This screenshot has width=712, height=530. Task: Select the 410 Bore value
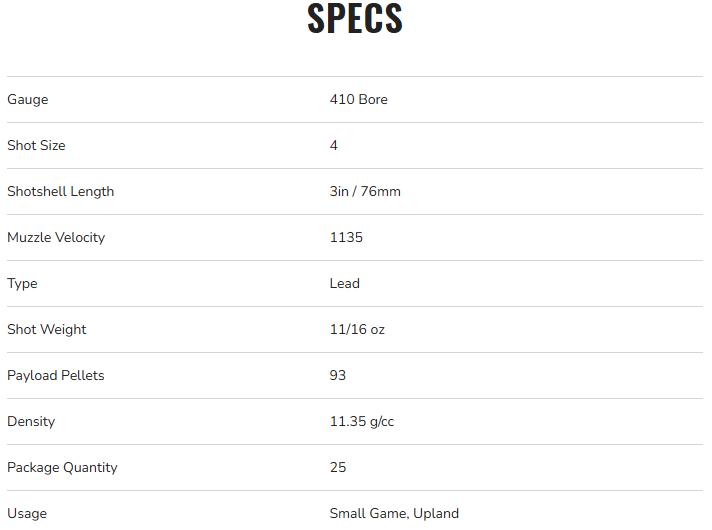[358, 100]
